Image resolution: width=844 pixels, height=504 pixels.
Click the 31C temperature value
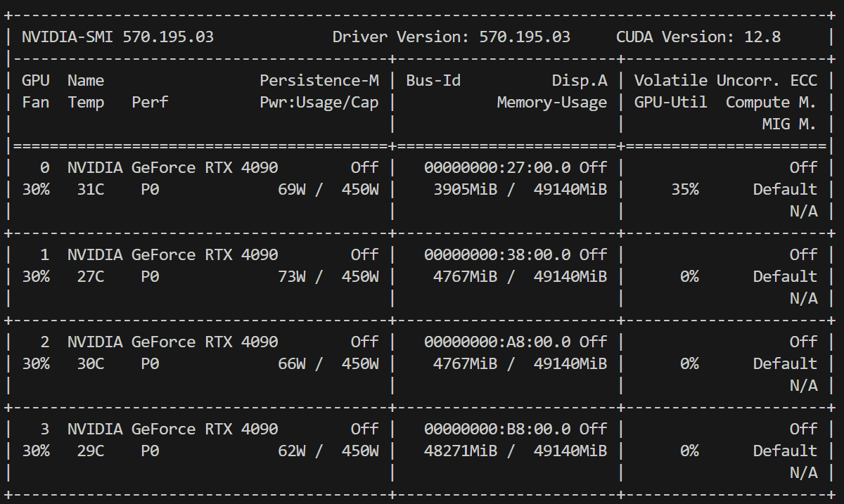click(91, 190)
